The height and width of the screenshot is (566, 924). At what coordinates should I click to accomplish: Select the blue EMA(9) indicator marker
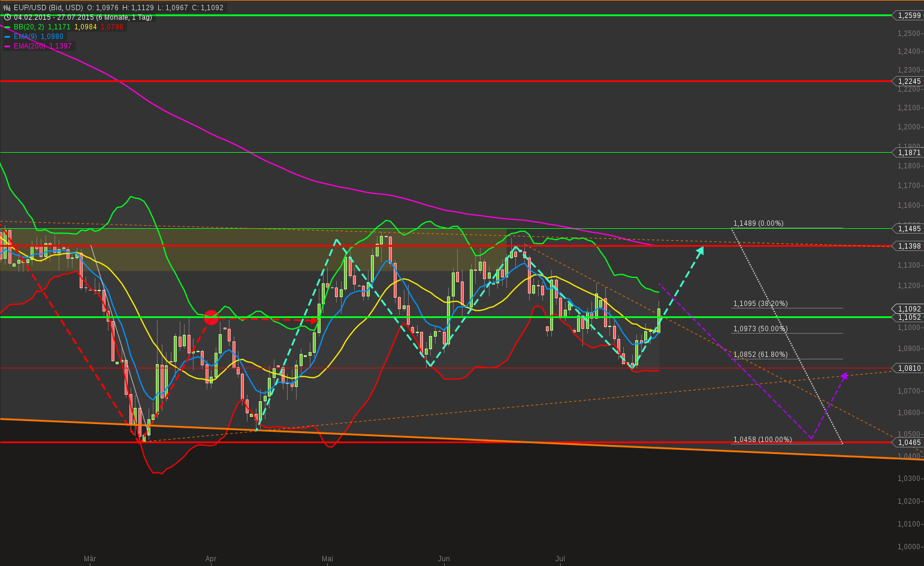pyautogui.click(x=7, y=36)
